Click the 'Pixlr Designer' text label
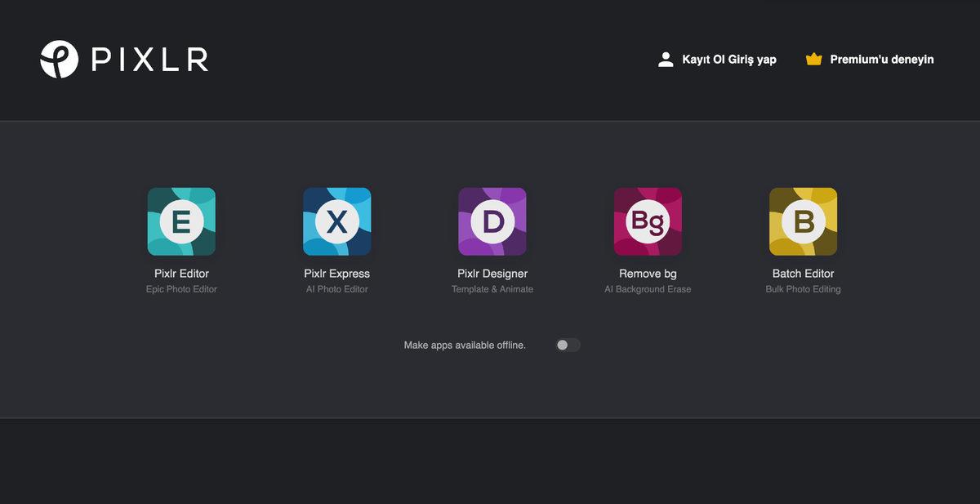This screenshot has width=980, height=504. coord(492,274)
